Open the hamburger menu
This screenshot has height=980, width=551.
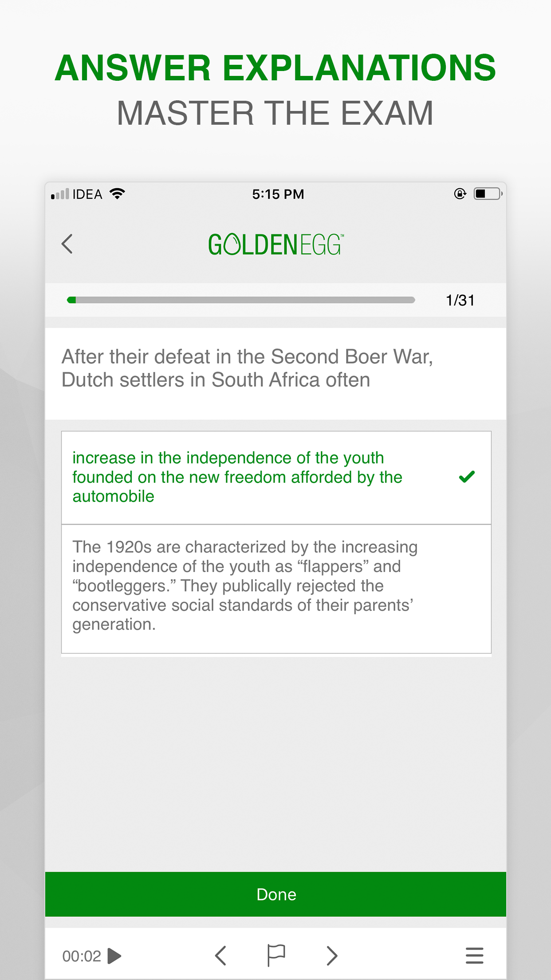474,956
